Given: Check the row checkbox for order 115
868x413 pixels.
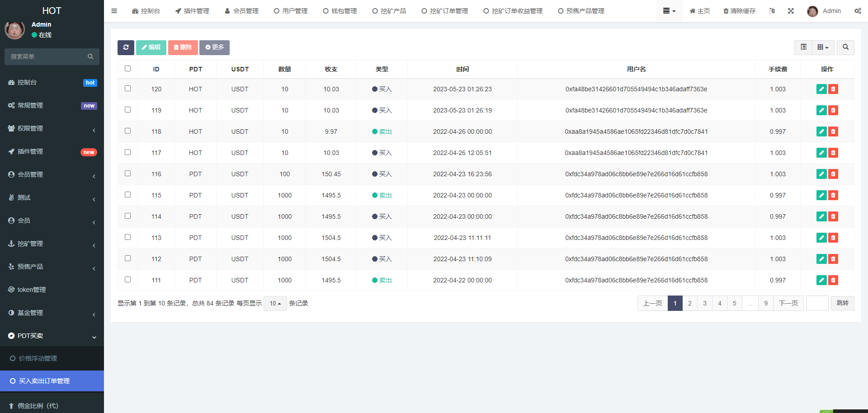Looking at the screenshot, I should point(127,194).
